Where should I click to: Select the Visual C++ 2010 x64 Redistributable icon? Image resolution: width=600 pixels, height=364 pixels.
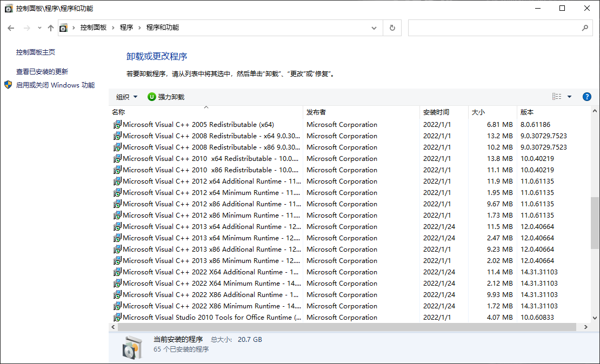pyautogui.click(x=117, y=159)
